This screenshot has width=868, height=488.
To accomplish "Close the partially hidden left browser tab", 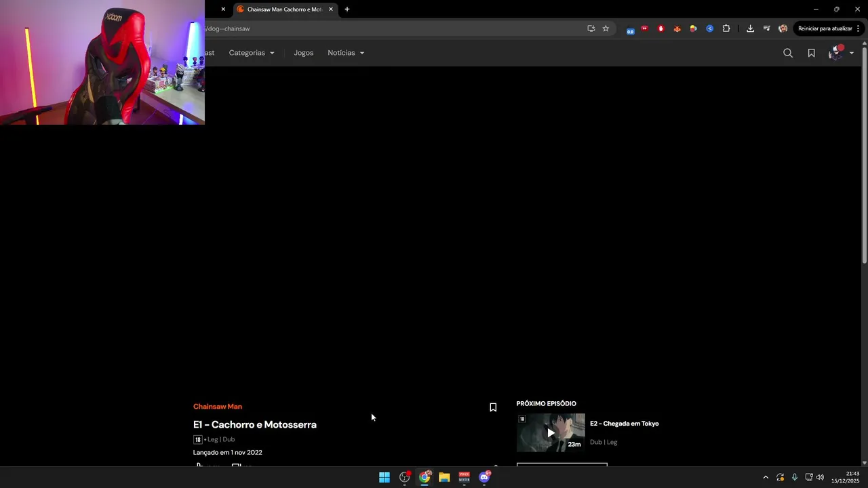I will pos(223,9).
